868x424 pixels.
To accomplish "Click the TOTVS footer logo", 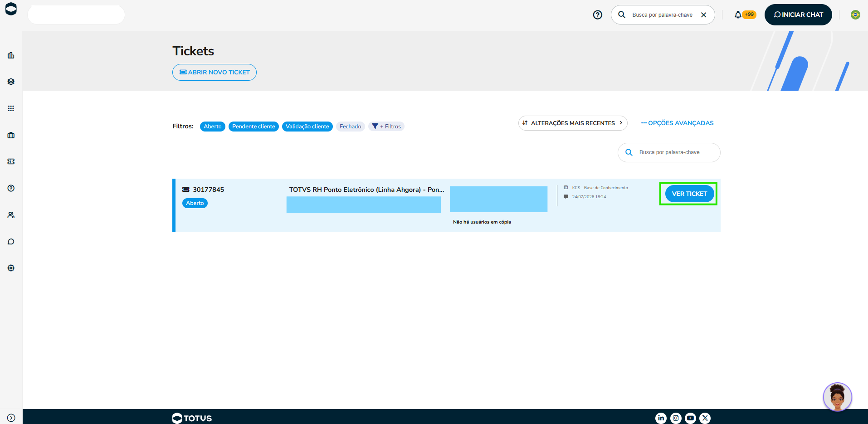I will (192, 418).
